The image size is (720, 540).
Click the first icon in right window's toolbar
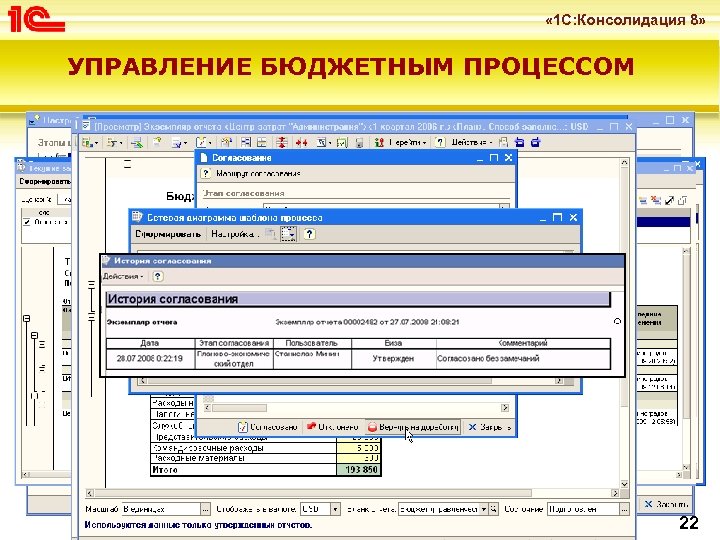coord(643,201)
